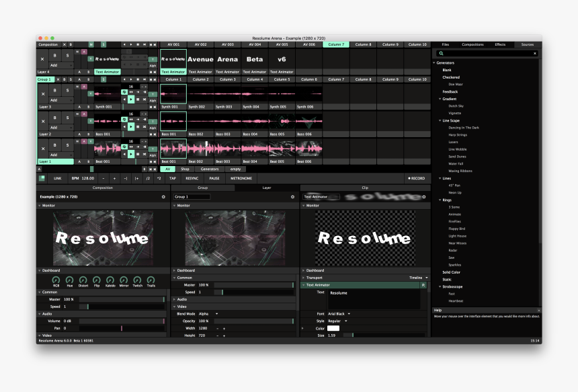Expand the Layer panel Dashboard section
Screen dimensions: 578x392
[174, 271]
